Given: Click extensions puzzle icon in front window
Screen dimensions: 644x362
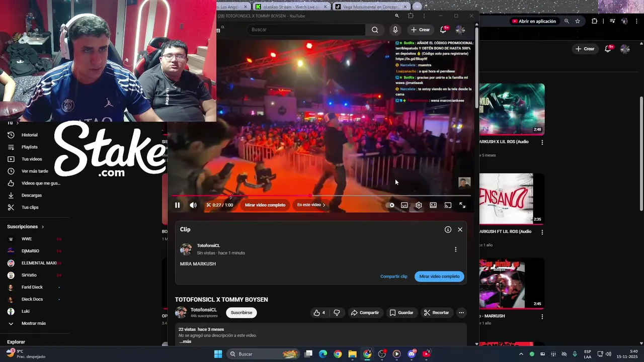Looking at the screenshot, I should pyautogui.click(x=411, y=16).
